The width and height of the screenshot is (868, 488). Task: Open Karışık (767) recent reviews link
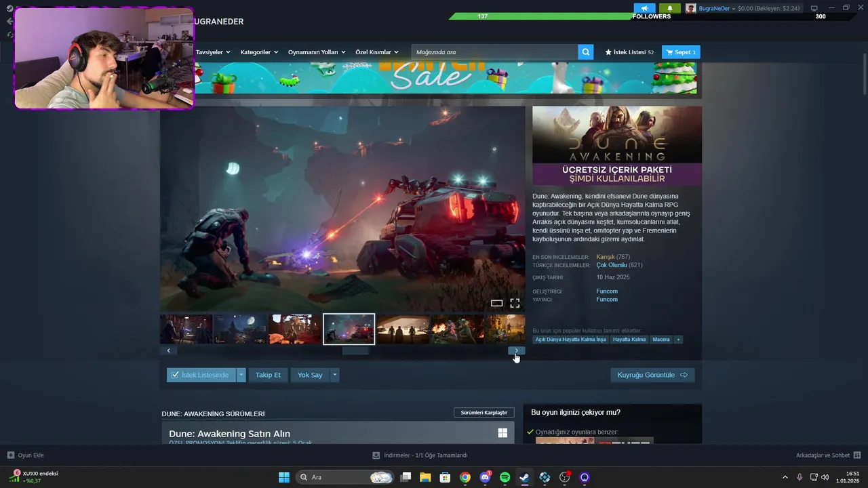(x=613, y=257)
